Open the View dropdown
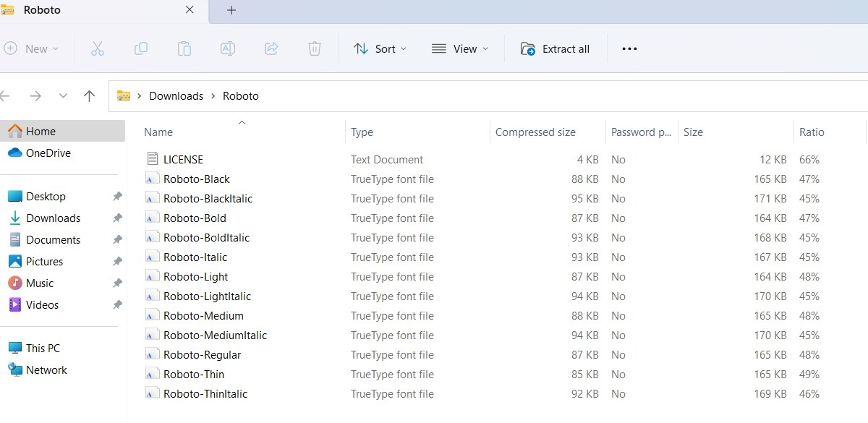Image resolution: width=868 pixels, height=423 pixels. point(460,48)
